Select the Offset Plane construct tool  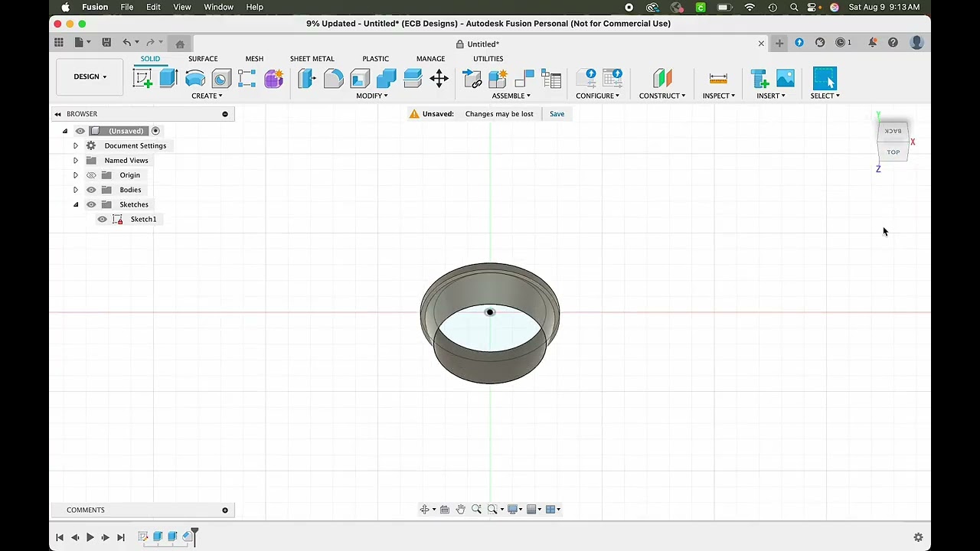point(662,78)
